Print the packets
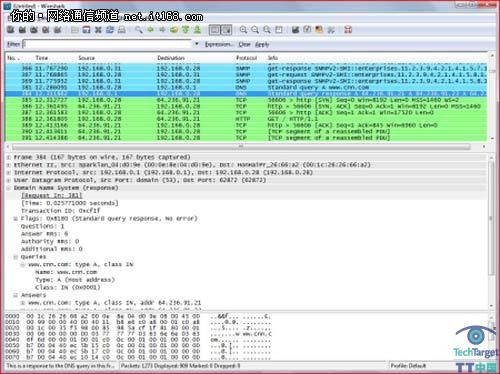The image size is (500, 374). pyautogui.click(x=122, y=30)
